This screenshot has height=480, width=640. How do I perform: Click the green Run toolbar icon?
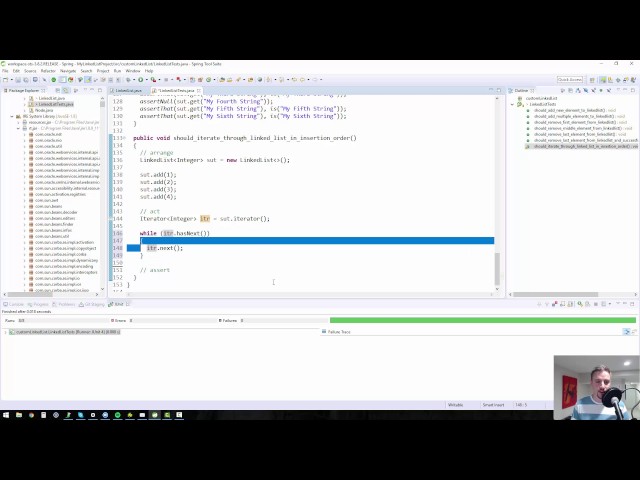point(140,80)
